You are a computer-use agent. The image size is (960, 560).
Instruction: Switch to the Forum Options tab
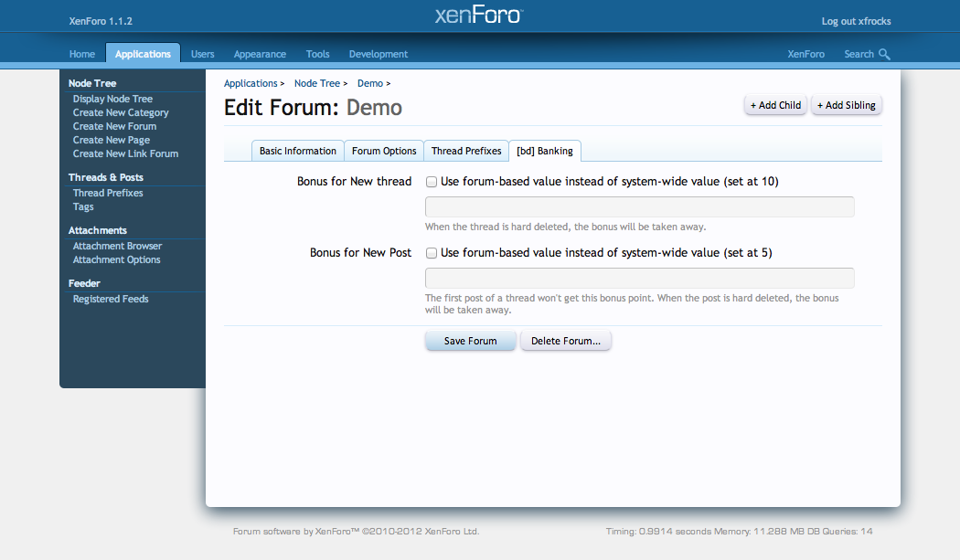pos(384,151)
